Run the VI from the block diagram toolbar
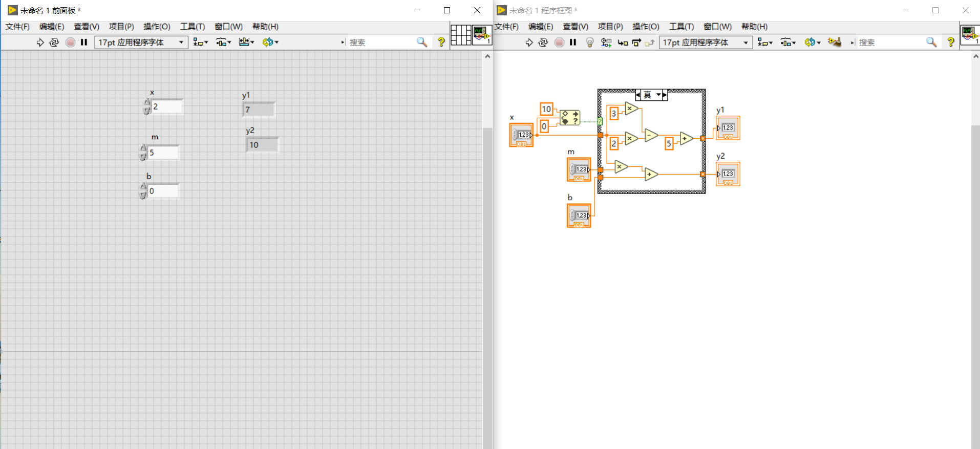980x449 pixels. 529,42
